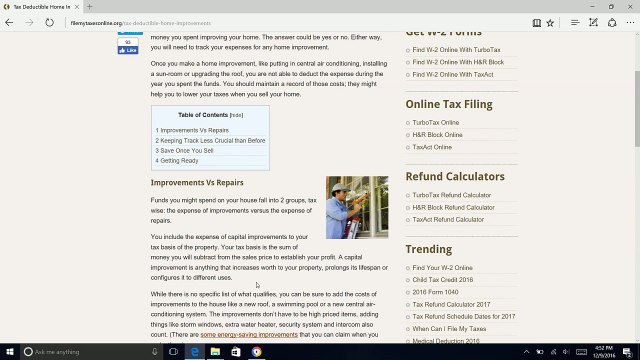Click the Facebook Like button
640x360 pixels.
click(x=128, y=50)
